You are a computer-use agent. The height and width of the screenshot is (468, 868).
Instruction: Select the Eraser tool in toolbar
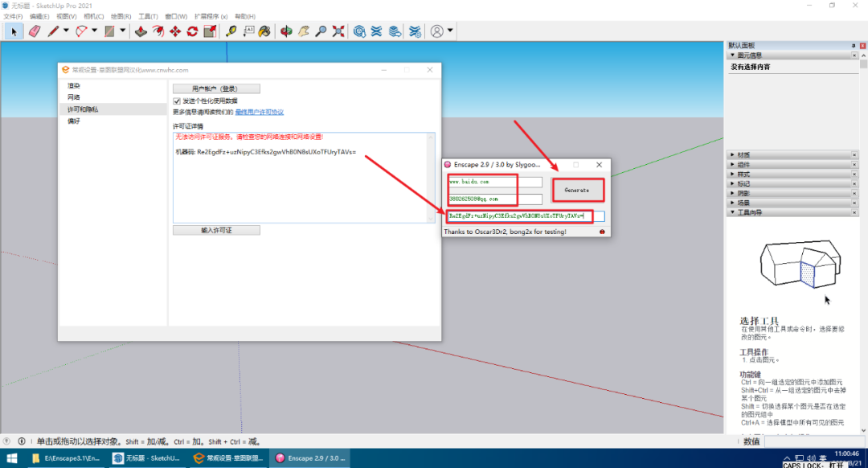click(34, 31)
